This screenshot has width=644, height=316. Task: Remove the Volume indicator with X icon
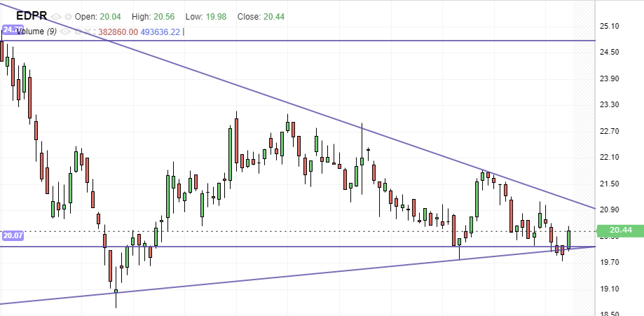click(87, 32)
